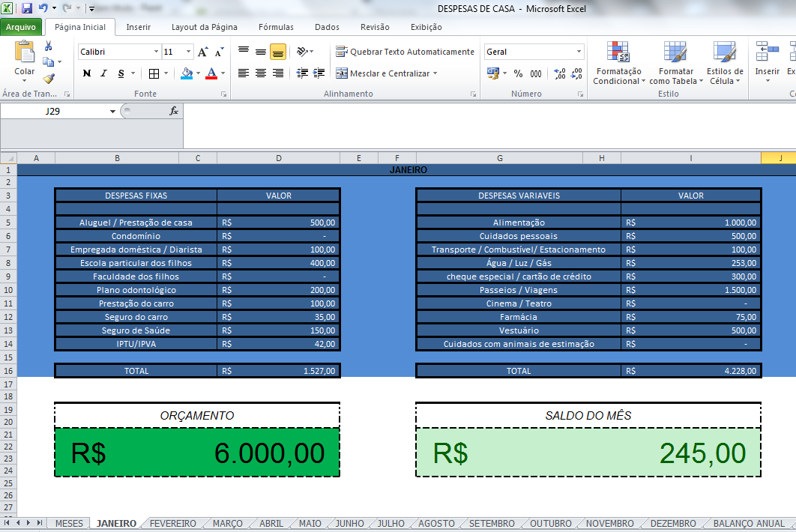This screenshot has width=796, height=532.
Task: Click the Mesclar e Centralizar button
Action: point(384,73)
